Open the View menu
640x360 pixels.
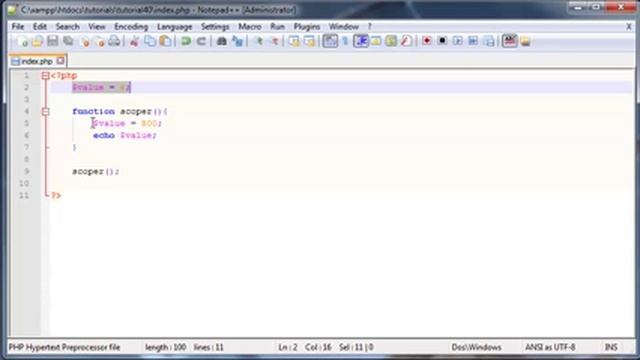point(97,27)
